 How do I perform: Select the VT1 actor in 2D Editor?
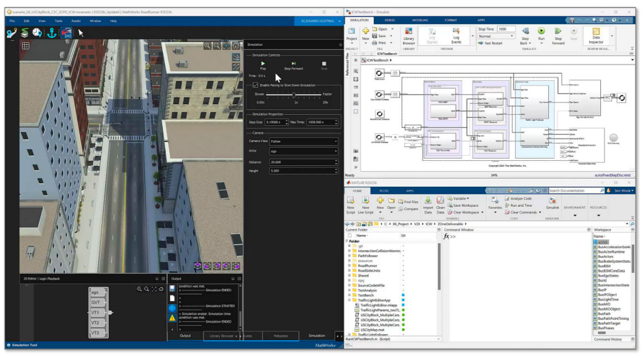pos(98,313)
